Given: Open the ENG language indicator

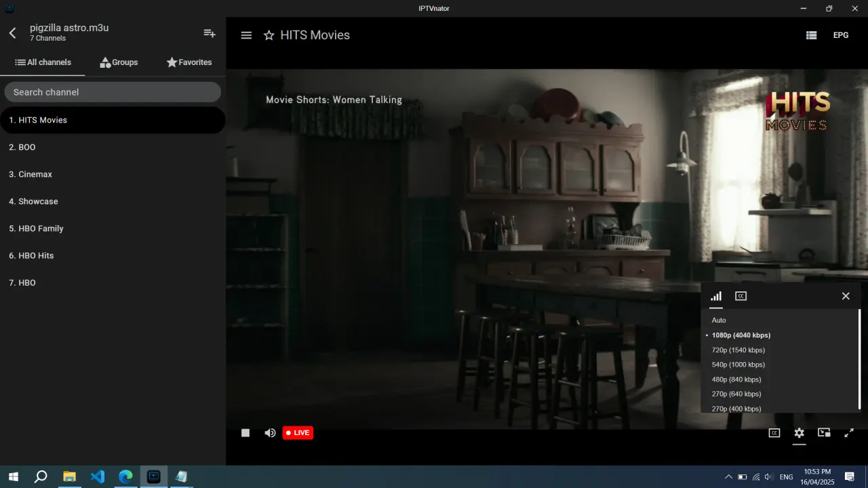Looking at the screenshot, I should pos(787,477).
